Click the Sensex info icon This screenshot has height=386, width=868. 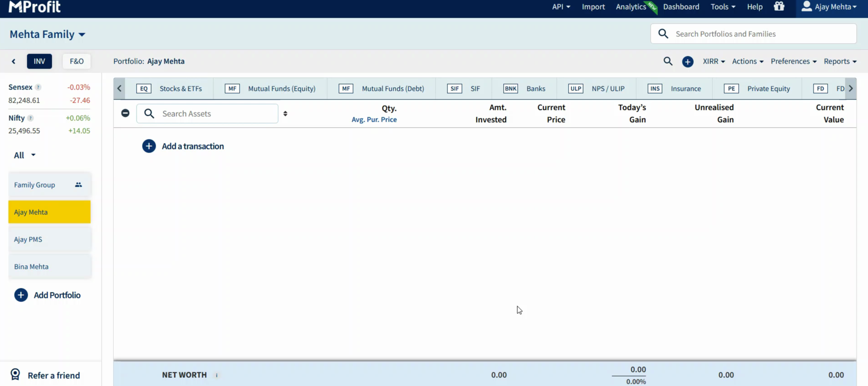point(38,87)
